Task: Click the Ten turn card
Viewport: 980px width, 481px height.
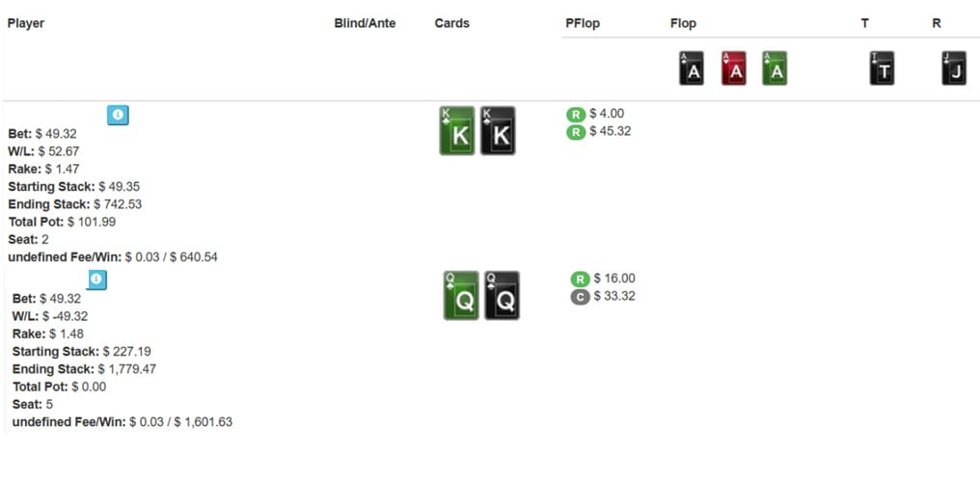Action: (x=882, y=68)
